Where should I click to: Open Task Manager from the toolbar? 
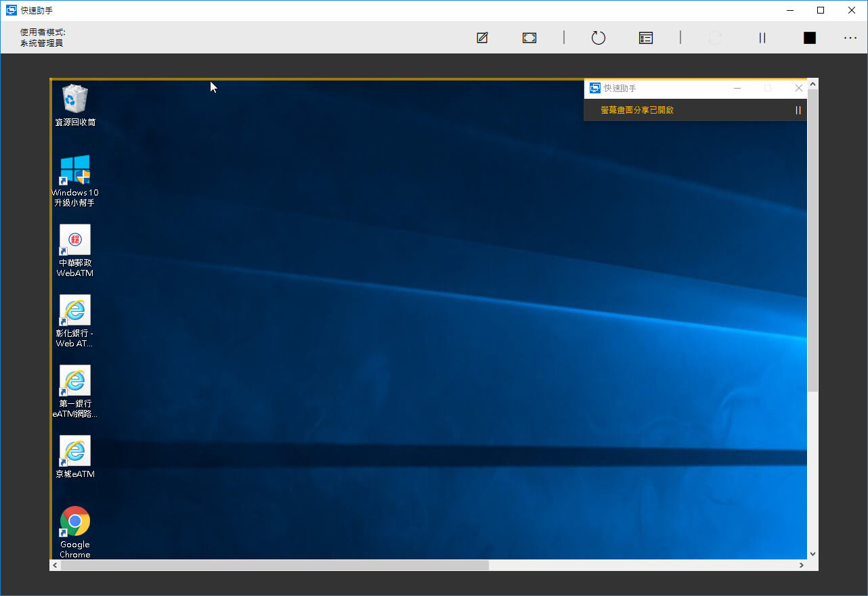pos(646,38)
